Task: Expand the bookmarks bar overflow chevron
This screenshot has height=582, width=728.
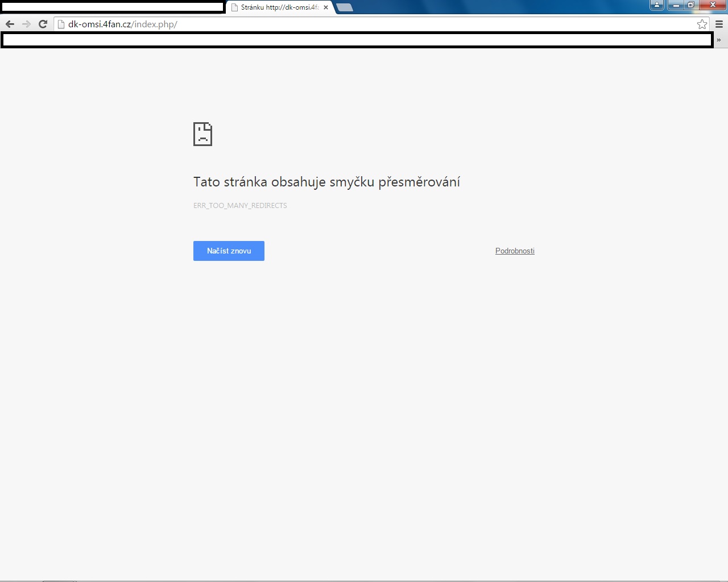Action: point(719,40)
